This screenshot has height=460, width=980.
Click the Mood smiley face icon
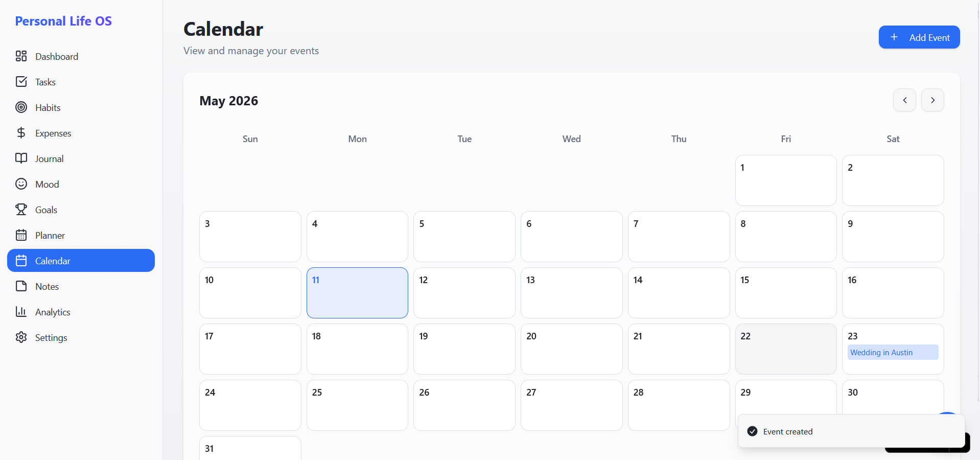21,184
